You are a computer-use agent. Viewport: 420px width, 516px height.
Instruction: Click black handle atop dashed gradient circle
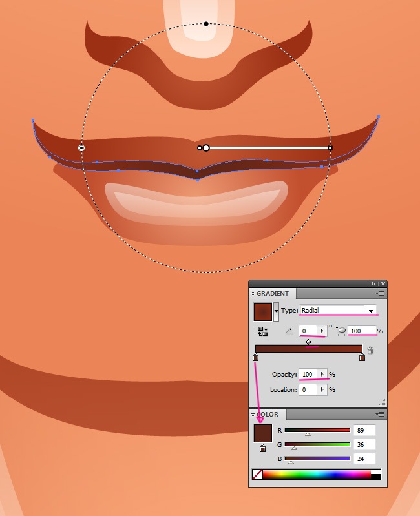point(206,24)
